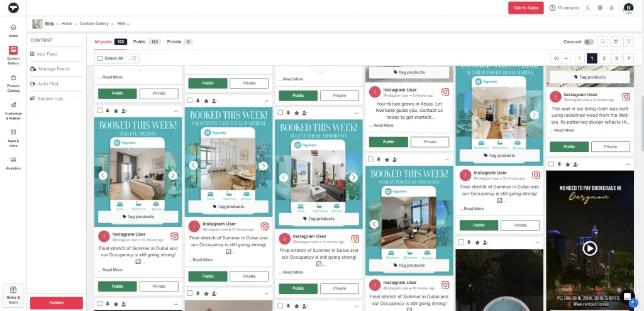Click the help question mark icon
Viewport: 644px width, 311px height.
coord(600,8)
